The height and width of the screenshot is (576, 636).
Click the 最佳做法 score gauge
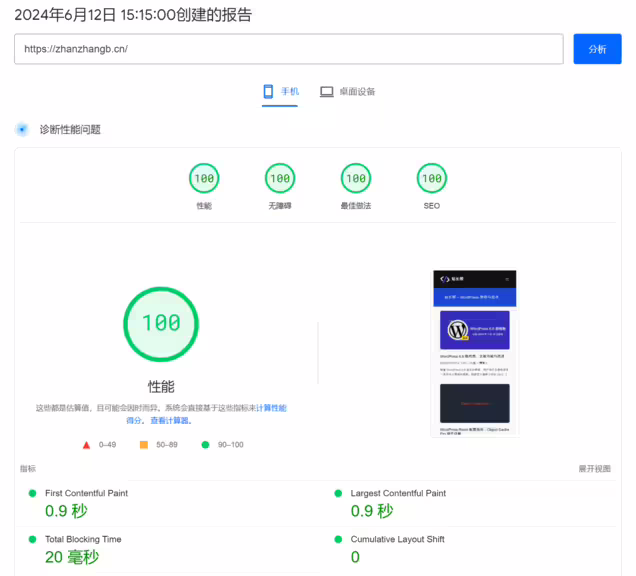click(x=355, y=179)
